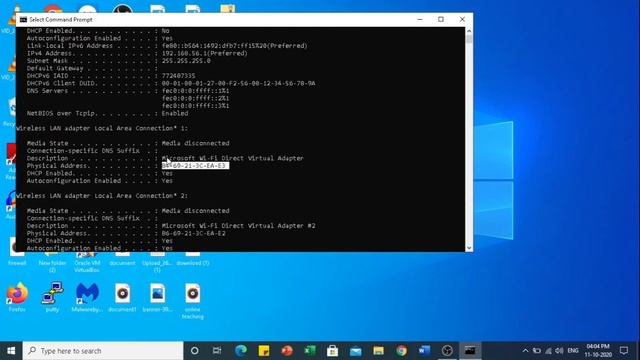This screenshot has width=640, height=360.
Task: Click the Windows Start button
Action: coord(11,351)
